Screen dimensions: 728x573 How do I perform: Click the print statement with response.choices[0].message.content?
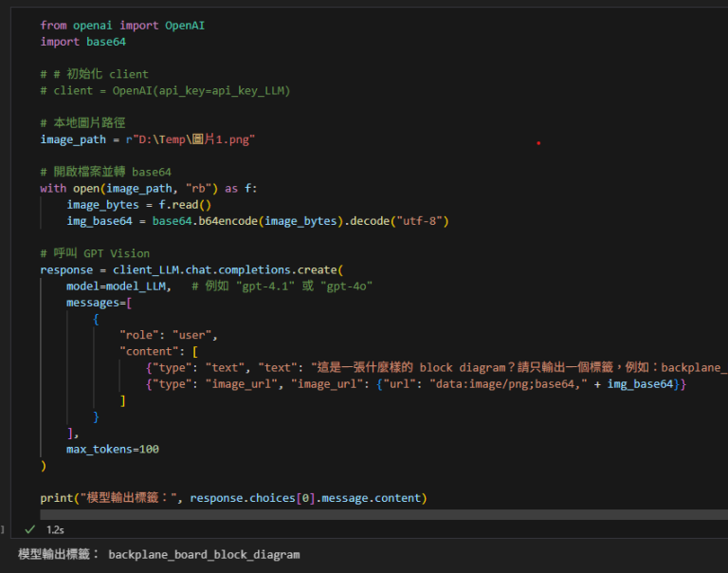[x=233, y=498]
